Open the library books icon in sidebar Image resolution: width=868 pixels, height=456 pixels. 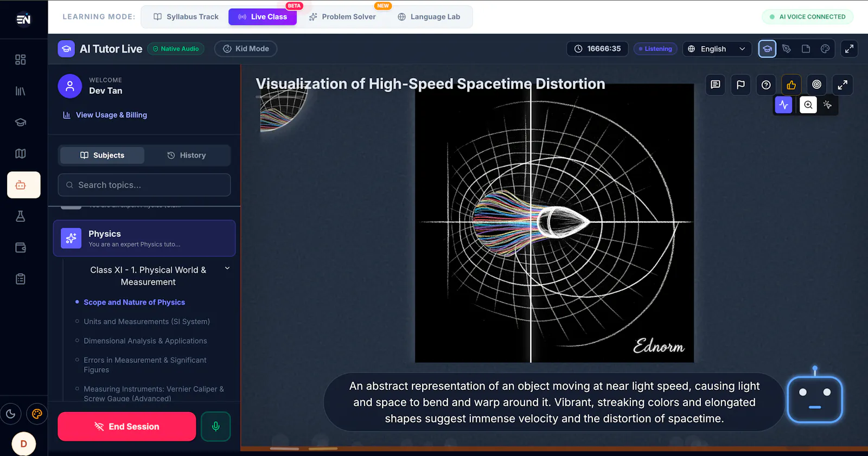pyautogui.click(x=21, y=91)
